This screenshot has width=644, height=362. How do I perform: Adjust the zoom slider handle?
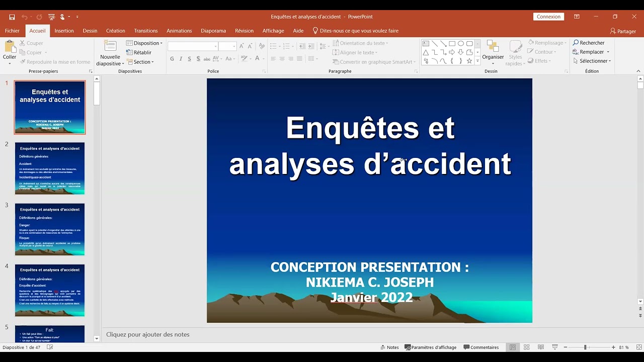(x=585, y=347)
